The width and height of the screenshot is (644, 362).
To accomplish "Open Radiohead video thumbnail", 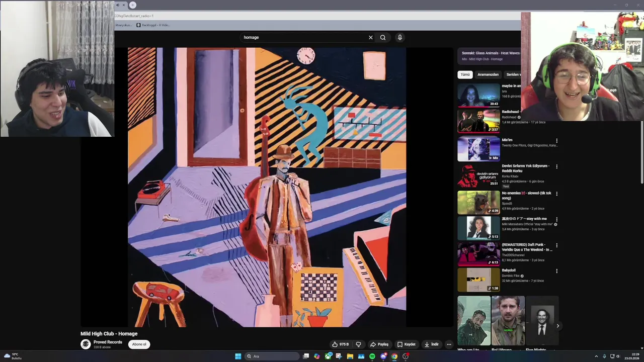I will pyautogui.click(x=478, y=121).
